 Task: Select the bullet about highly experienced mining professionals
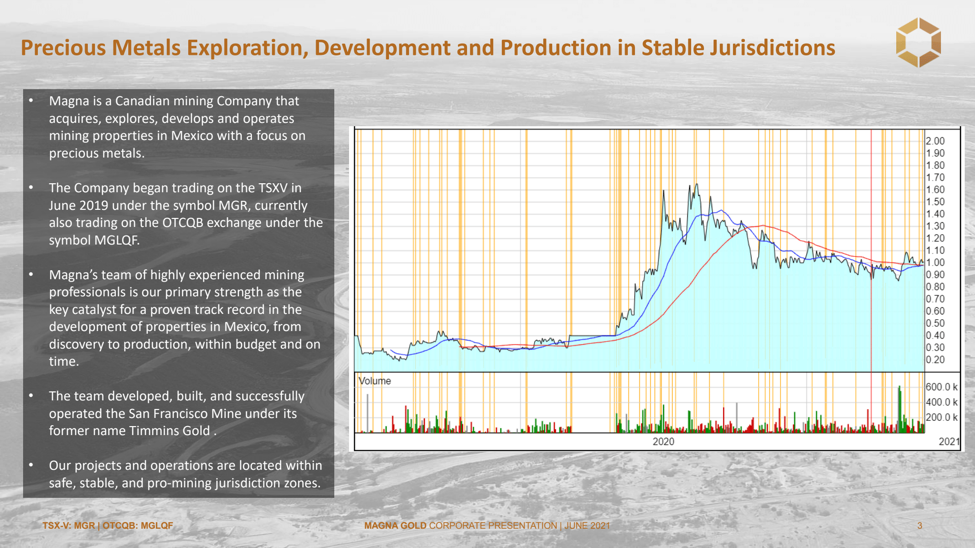(184, 318)
